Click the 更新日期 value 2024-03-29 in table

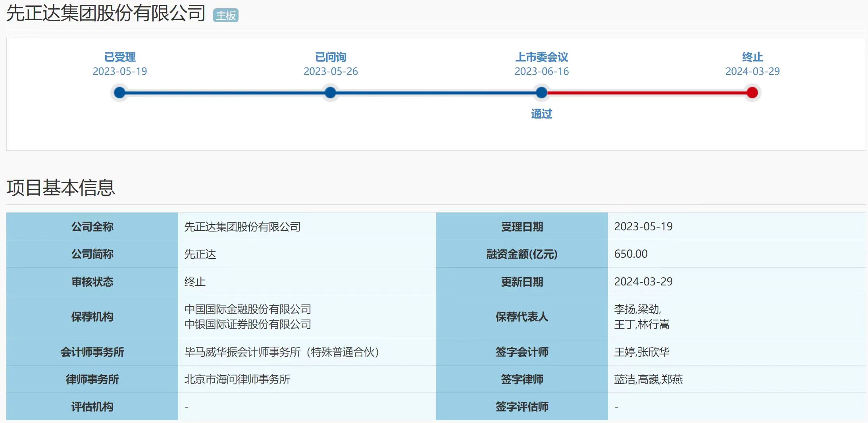tap(643, 281)
